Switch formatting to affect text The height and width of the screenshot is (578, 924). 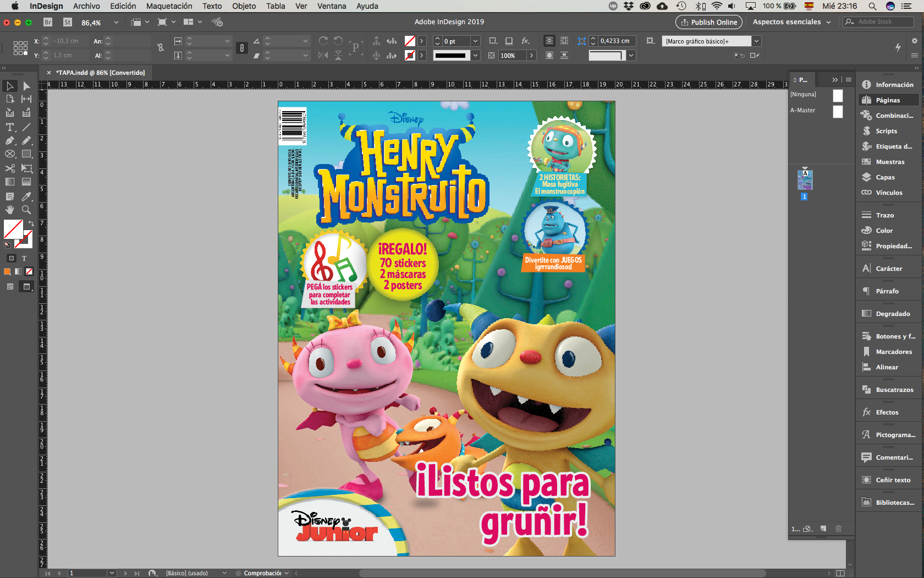point(24,258)
